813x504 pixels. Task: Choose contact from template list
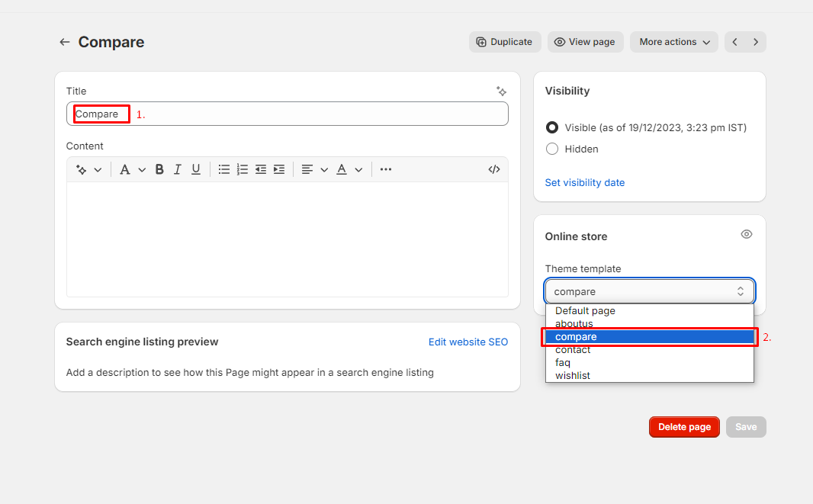point(650,350)
